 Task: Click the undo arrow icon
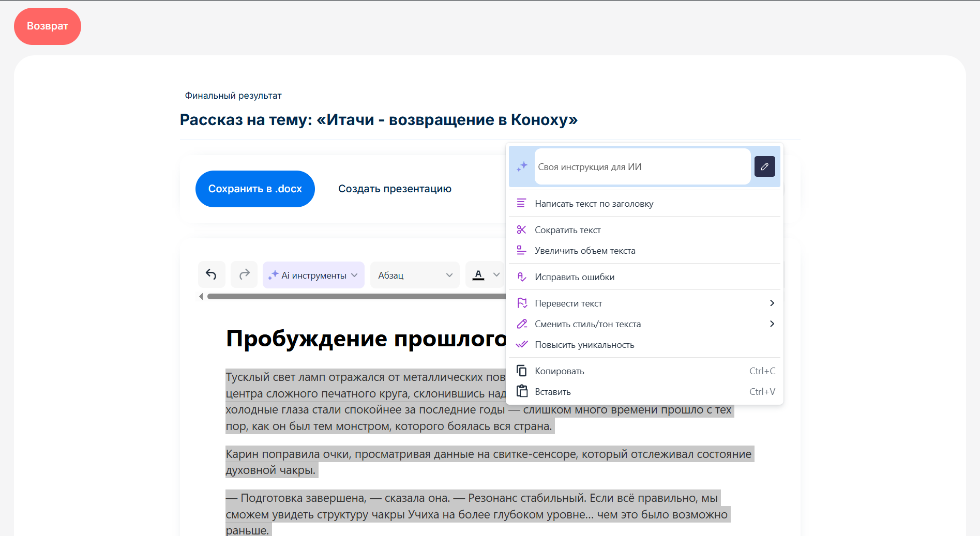point(211,274)
